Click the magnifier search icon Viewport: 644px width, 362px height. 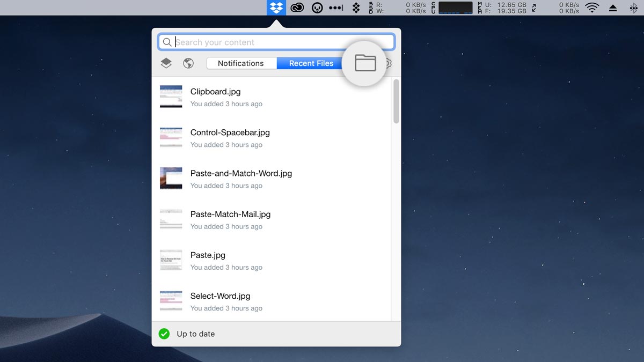point(167,42)
